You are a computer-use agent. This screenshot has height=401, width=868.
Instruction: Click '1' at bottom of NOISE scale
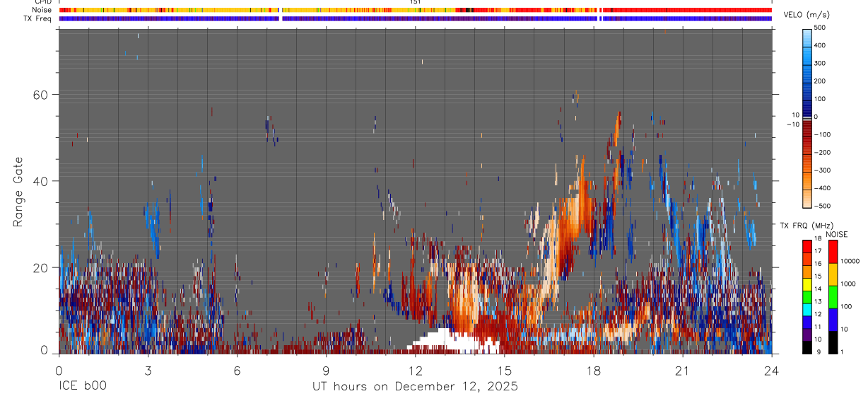pyautogui.click(x=843, y=351)
